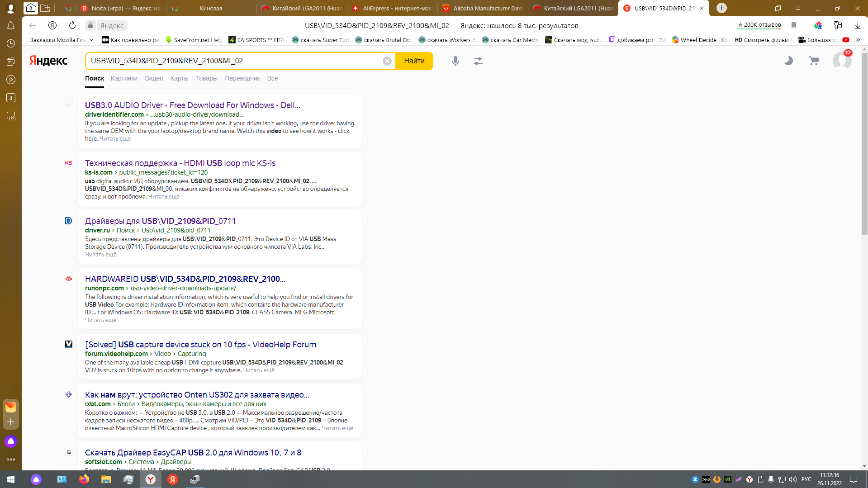Open the user avatar with 12 notifications
This screenshot has width=868, height=488.
pyautogui.click(x=842, y=60)
